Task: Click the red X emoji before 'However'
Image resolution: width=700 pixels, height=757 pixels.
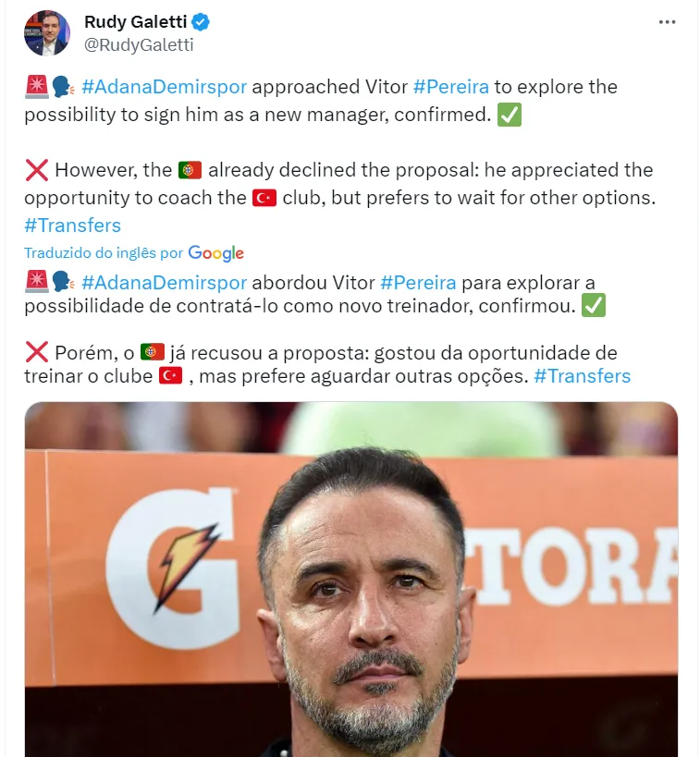Action: 37,170
